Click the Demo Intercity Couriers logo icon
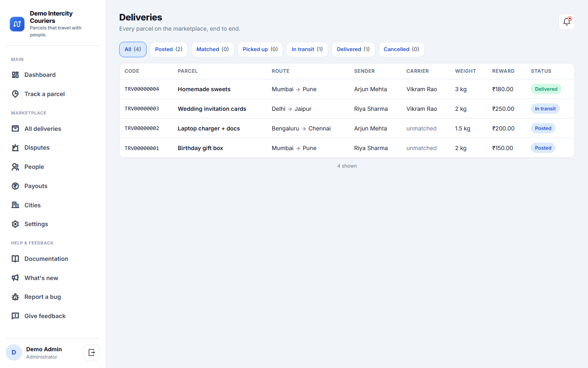This screenshot has height=368, width=588. [x=17, y=24]
